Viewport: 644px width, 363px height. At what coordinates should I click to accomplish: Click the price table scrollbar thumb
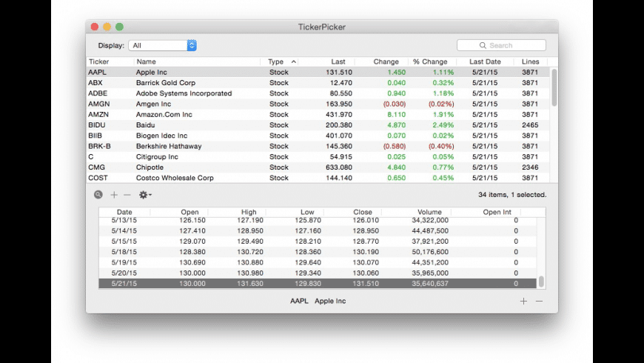click(541, 282)
